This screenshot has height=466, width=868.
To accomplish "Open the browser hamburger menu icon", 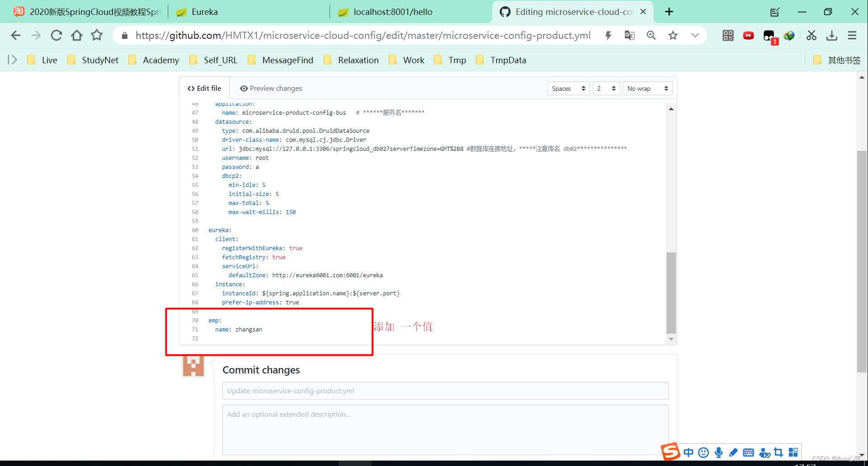I will (x=852, y=35).
